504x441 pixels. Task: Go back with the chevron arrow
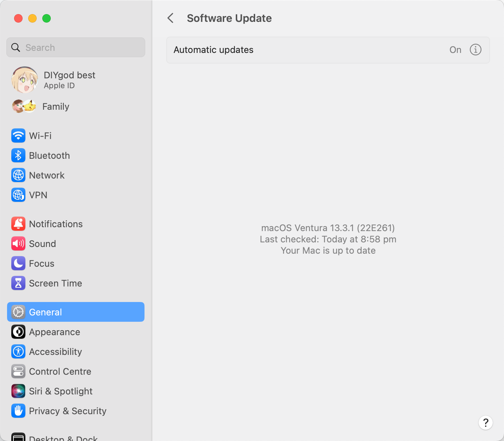coord(171,18)
